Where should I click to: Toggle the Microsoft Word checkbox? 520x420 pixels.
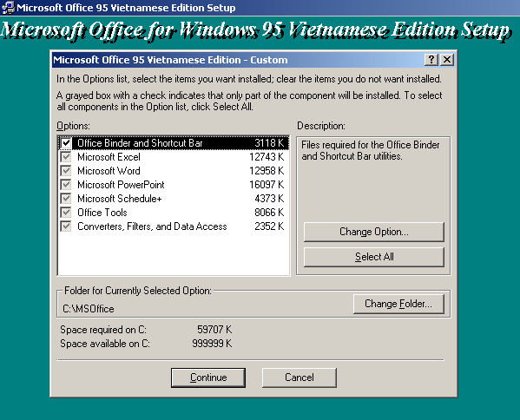(x=66, y=171)
